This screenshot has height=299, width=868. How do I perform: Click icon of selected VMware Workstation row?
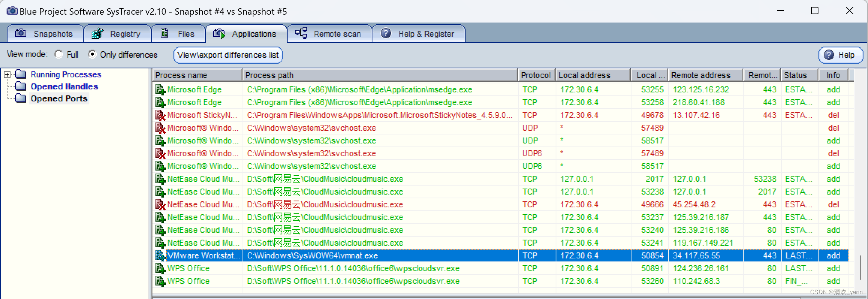point(161,256)
